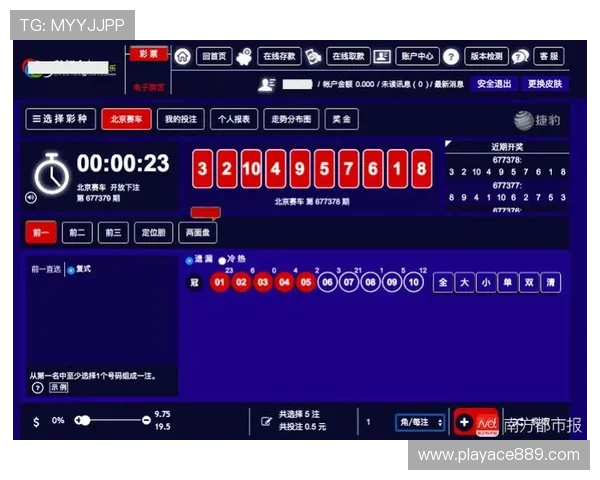Switch to the 前二 tab
Viewport: 600px width, 480px height.
click(x=77, y=233)
